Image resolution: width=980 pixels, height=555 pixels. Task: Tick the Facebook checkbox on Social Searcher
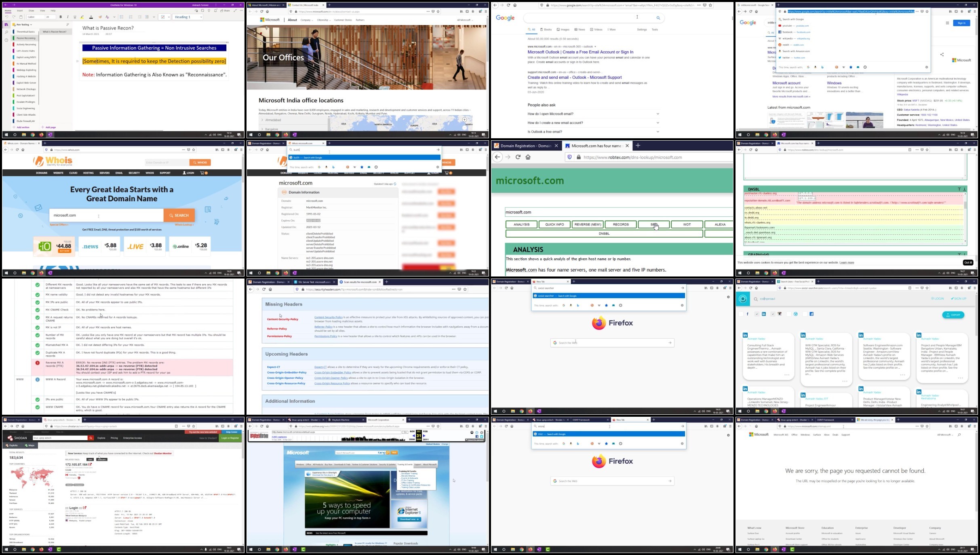(741, 314)
